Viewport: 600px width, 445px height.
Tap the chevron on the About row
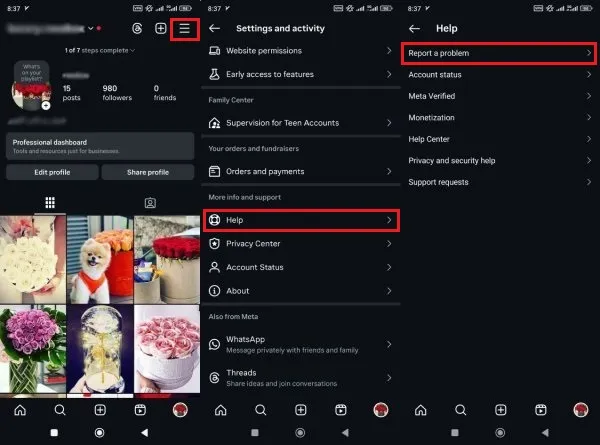coord(389,291)
